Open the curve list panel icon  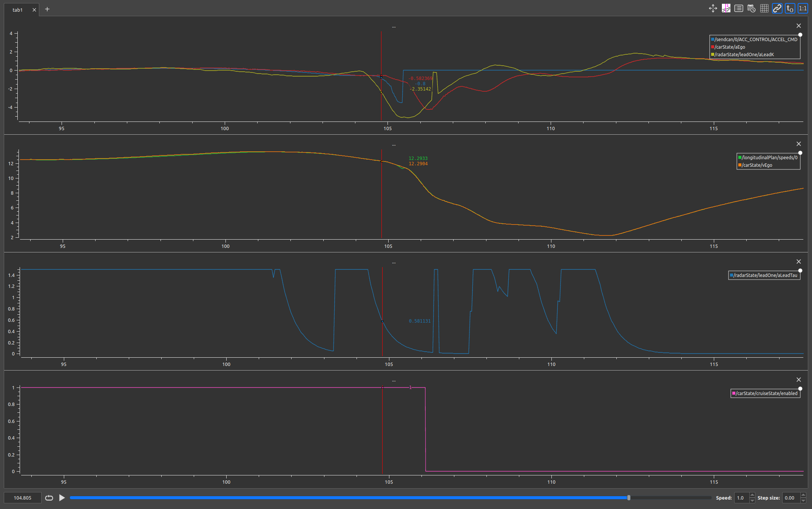pyautogui.click(x=739, y=8)
